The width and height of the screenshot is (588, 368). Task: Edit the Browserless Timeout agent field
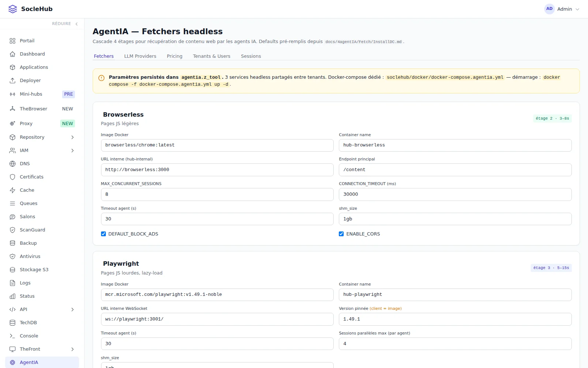[x=217, y=219]
